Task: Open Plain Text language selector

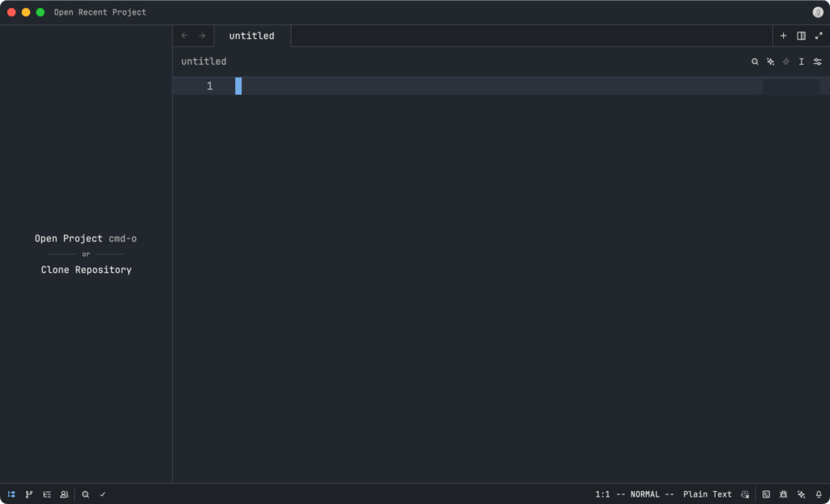Action: pyautogui.click(x=707, y=494)
